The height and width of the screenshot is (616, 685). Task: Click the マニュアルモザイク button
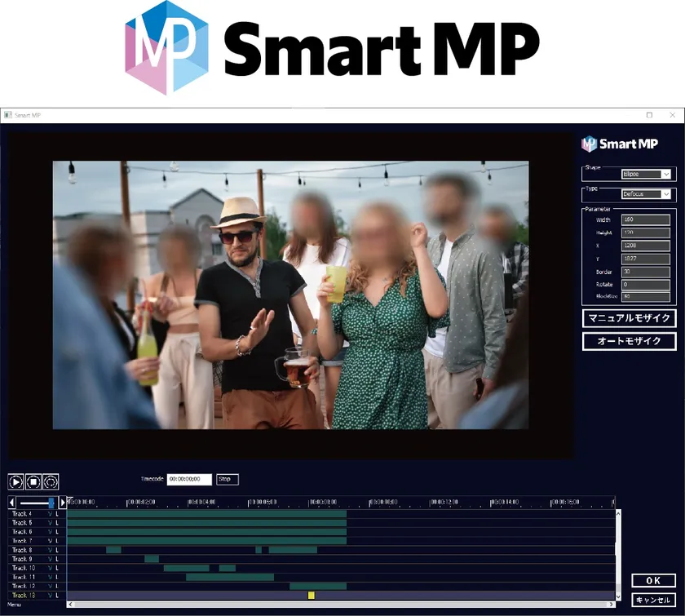[x=629, y=318]
